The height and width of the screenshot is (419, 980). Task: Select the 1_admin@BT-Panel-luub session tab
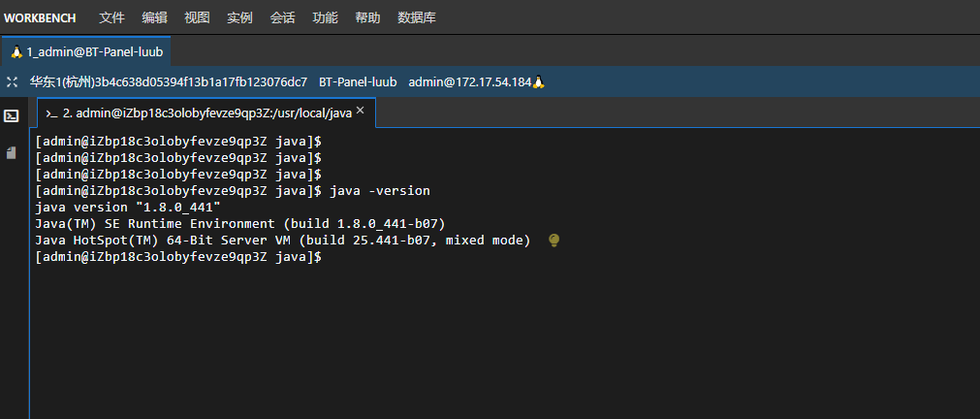[x=86, y=52]
